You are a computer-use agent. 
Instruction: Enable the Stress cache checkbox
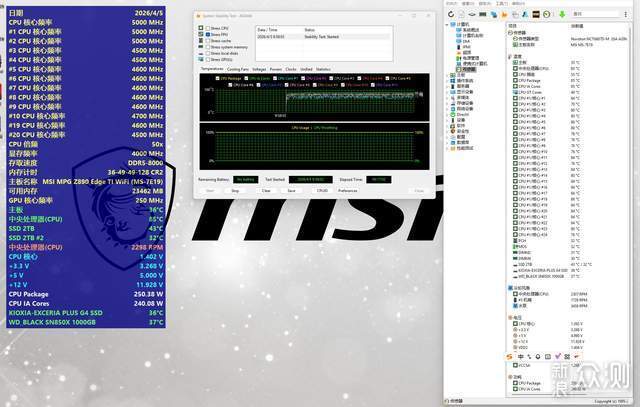pos(208,41)
